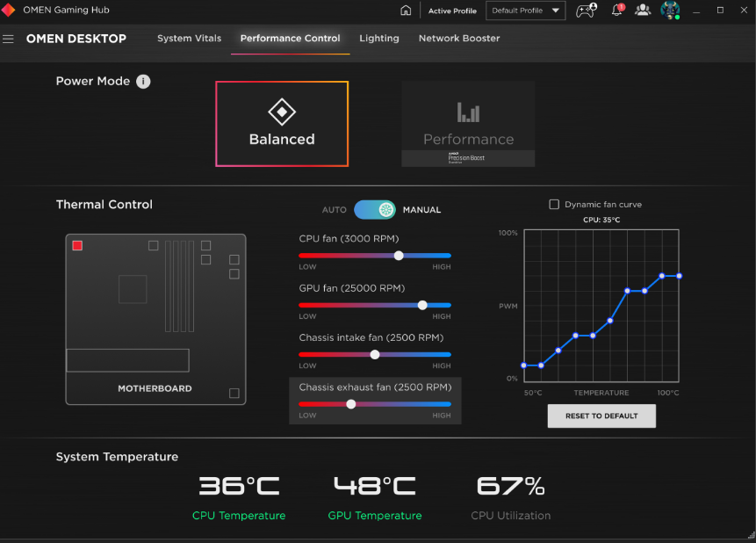Image resolution: width=756 pixels, height=543 pixels.
Task: Select the Performance power mode card
Action: [x=468, y=124]
